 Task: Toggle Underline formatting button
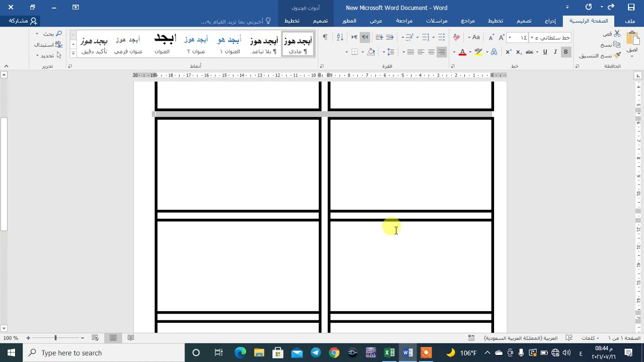(545, 52)
